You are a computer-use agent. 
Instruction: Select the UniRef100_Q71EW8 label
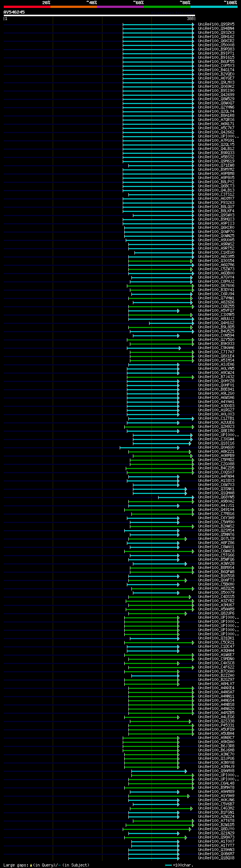[216, 165]
